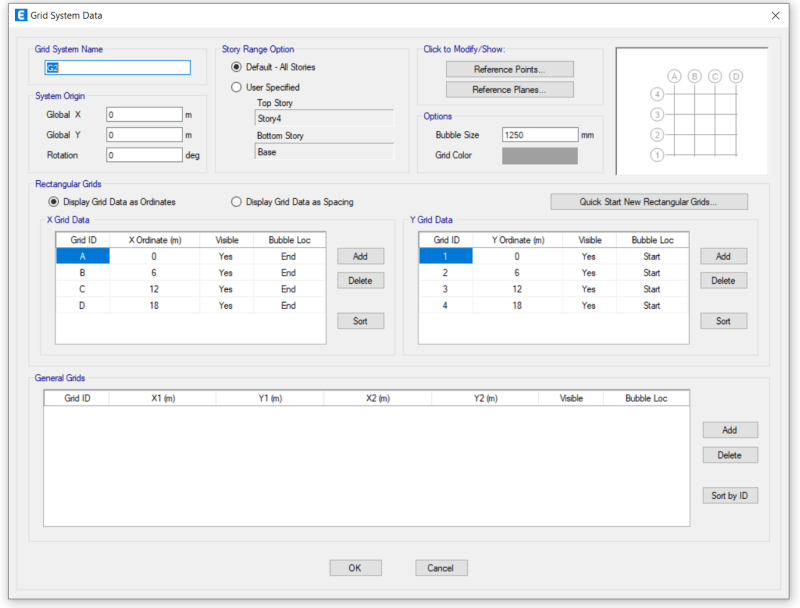
Task: Click X ordinate value 12
Action: [x=154, y=289]
